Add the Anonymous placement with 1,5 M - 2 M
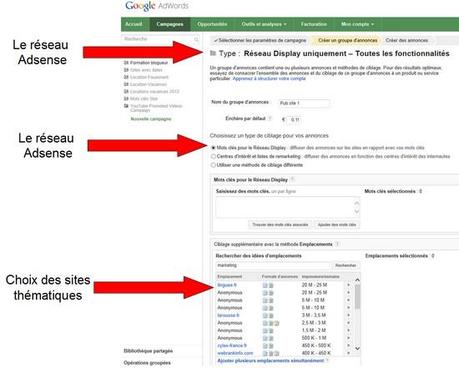Viewport: 459px width, 368px height. (349, 330)
